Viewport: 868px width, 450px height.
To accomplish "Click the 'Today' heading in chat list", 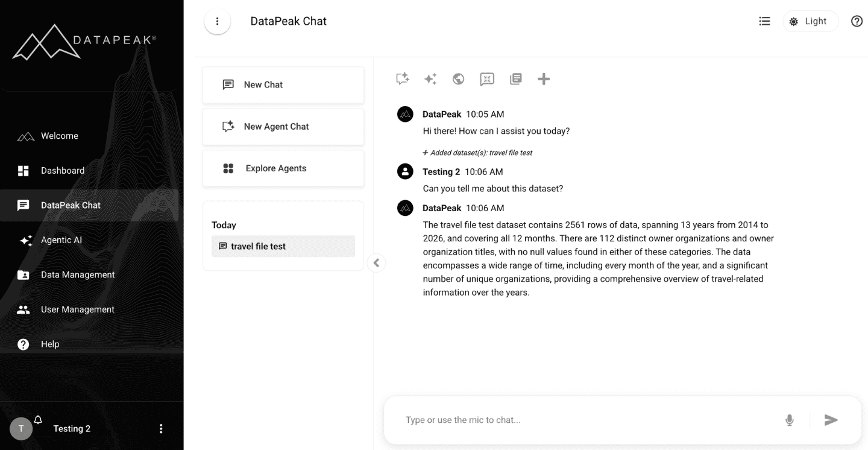I will tap(224, 225).
